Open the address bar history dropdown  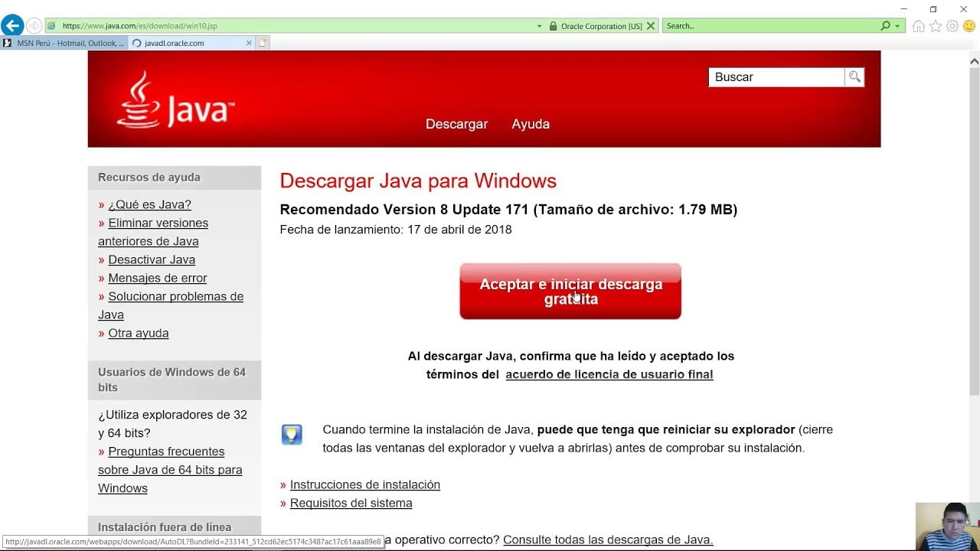(539, 24)
